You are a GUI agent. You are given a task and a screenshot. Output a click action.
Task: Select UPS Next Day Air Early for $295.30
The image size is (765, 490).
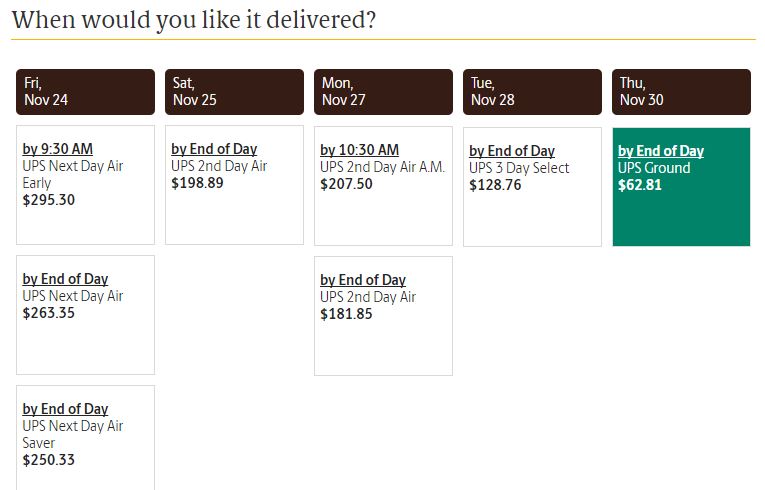[85, 184]
